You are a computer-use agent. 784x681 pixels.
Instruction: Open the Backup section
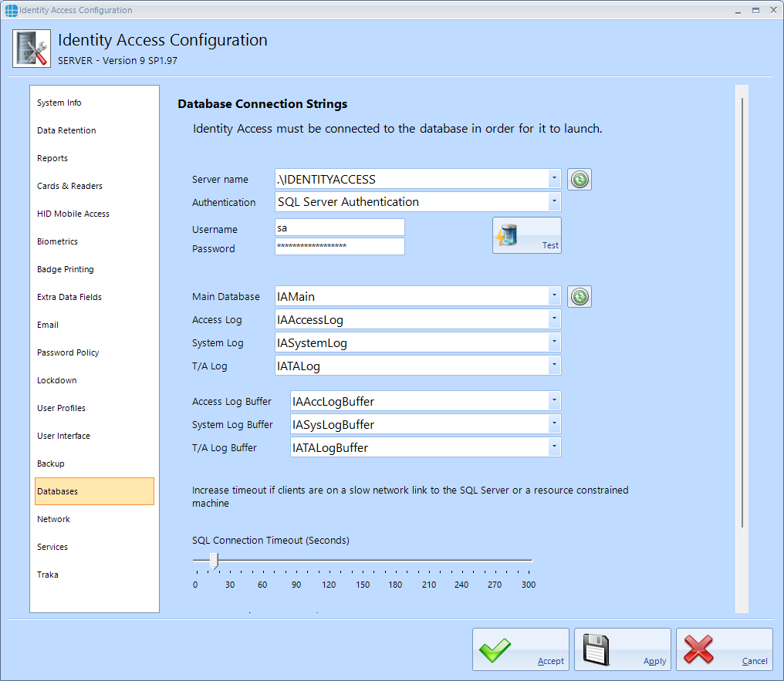(x=94, y=464)
